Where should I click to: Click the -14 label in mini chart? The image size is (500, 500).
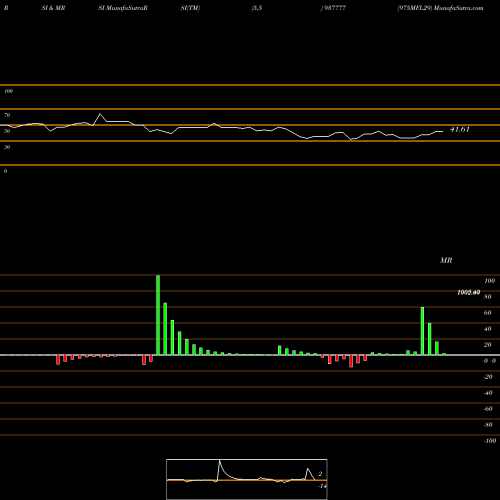(322, 486)
